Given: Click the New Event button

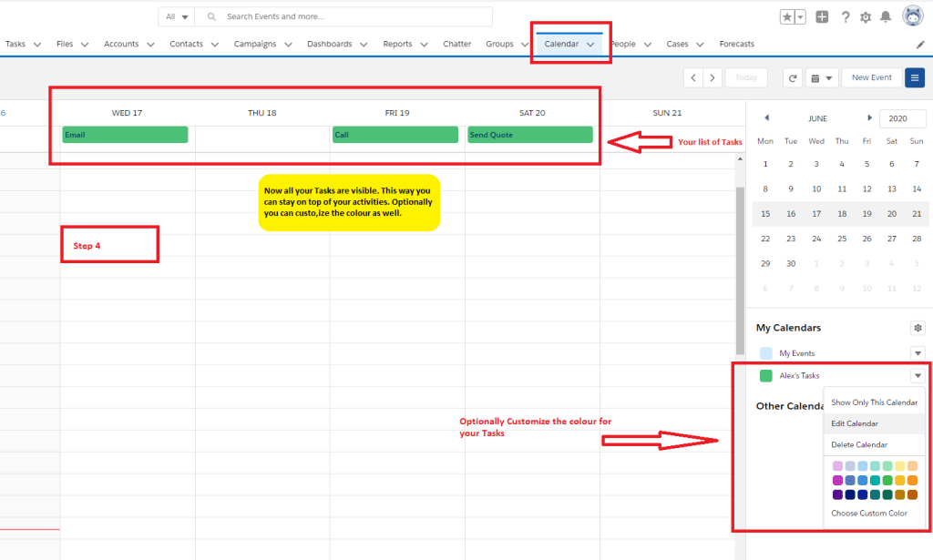Looking at the screenshot, I should 872,78.
